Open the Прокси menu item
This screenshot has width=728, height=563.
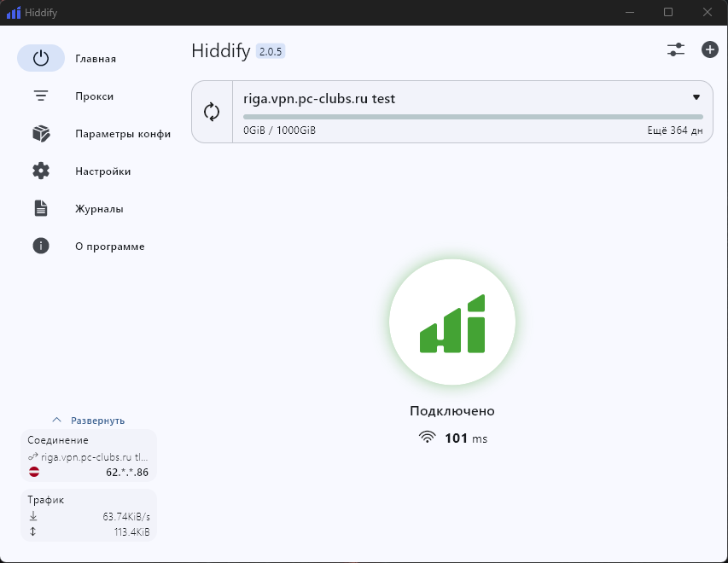(x=94, y=96)
